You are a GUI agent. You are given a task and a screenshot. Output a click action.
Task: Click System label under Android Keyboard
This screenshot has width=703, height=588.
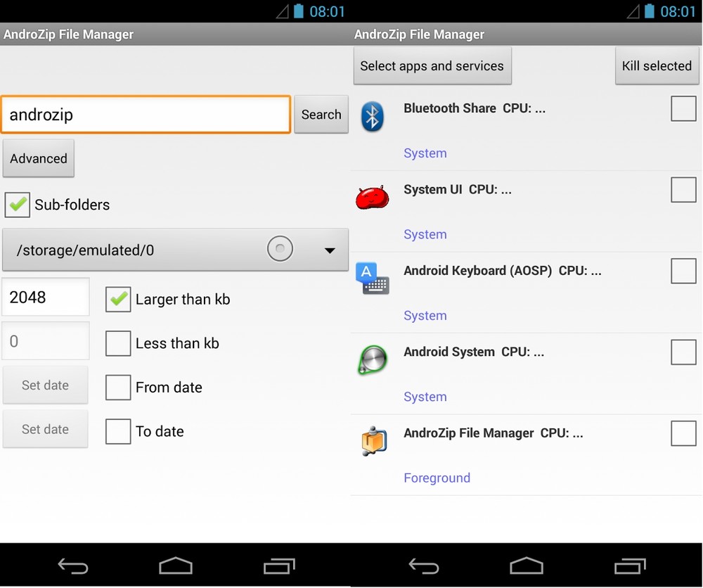[425, 315]
